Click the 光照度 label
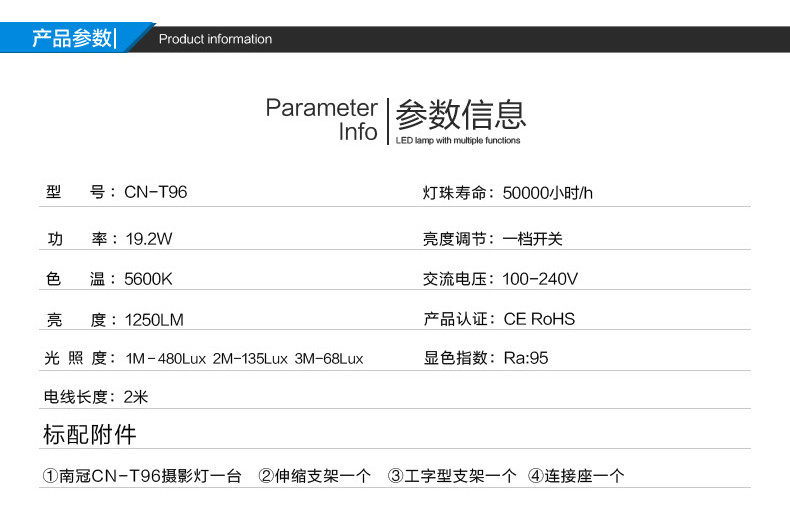Viewport: 790px width, 509px height. coord(80,358)
